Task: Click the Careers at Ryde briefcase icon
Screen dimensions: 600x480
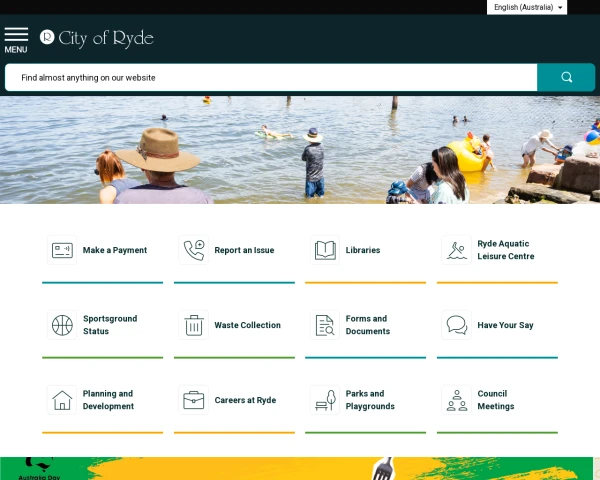Action: click(193, 400)
